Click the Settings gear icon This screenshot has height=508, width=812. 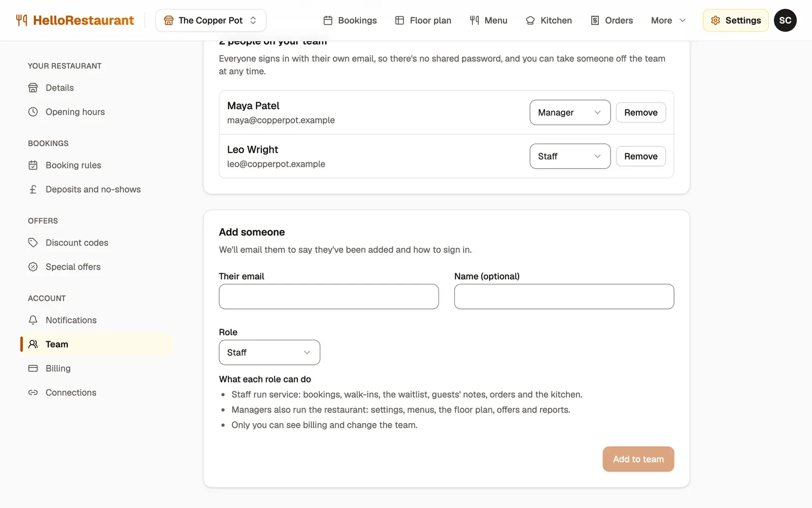[x=716, y=20]
